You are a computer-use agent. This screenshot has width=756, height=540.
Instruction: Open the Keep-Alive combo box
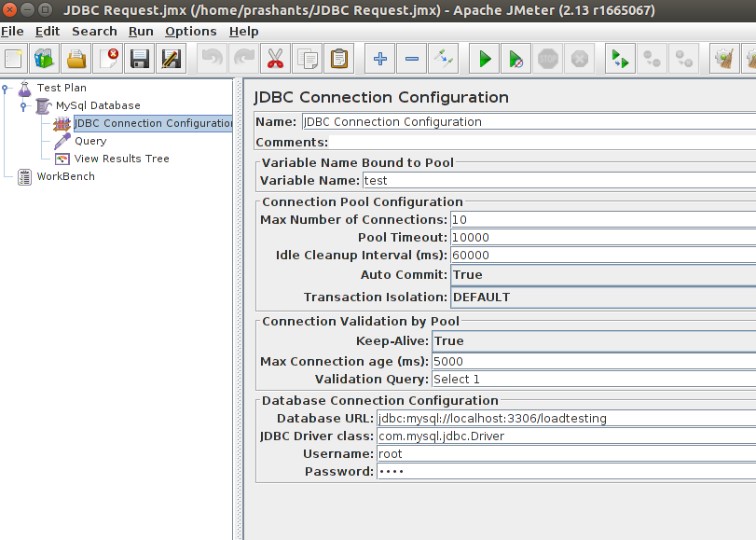point(593,341)
